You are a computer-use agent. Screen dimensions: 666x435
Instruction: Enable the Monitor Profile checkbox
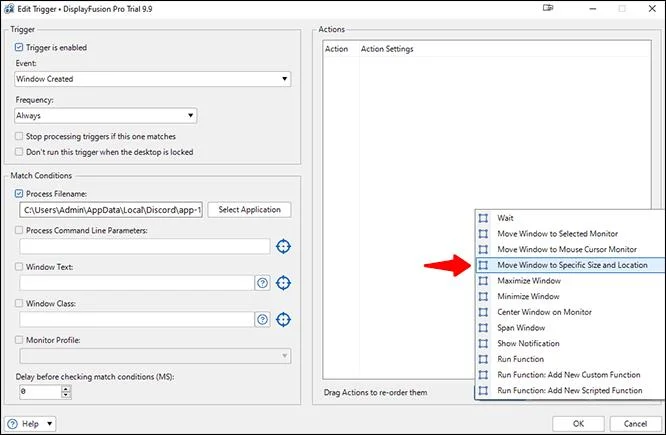[19, 340]
